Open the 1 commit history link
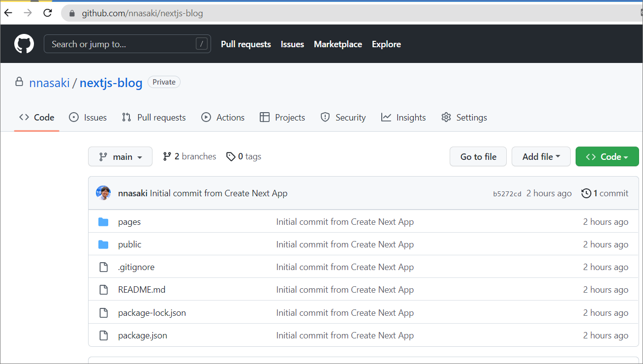 click(605, 193)
